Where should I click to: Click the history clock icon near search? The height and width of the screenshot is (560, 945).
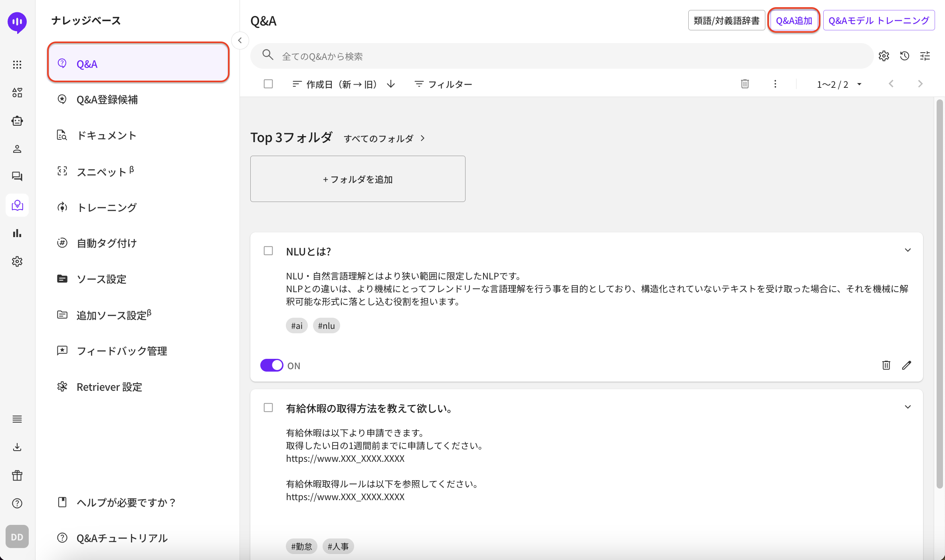[904, 56]
